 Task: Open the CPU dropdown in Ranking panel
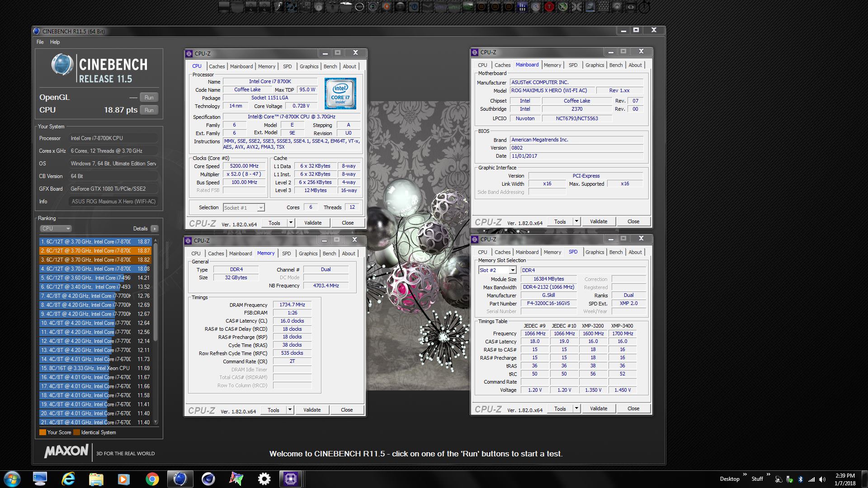pyautogui.click(x=56, y=229)
